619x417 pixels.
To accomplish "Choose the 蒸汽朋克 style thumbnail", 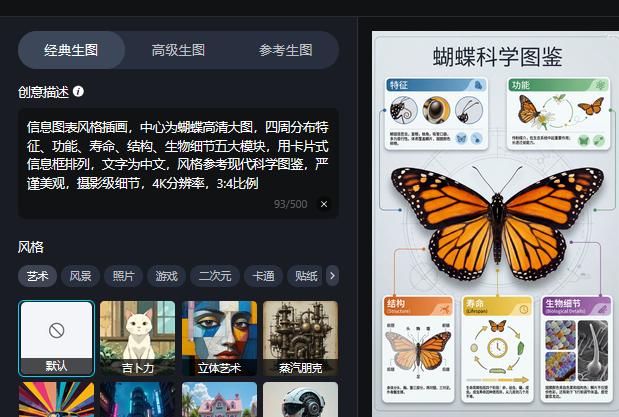I will pos(300,338).
